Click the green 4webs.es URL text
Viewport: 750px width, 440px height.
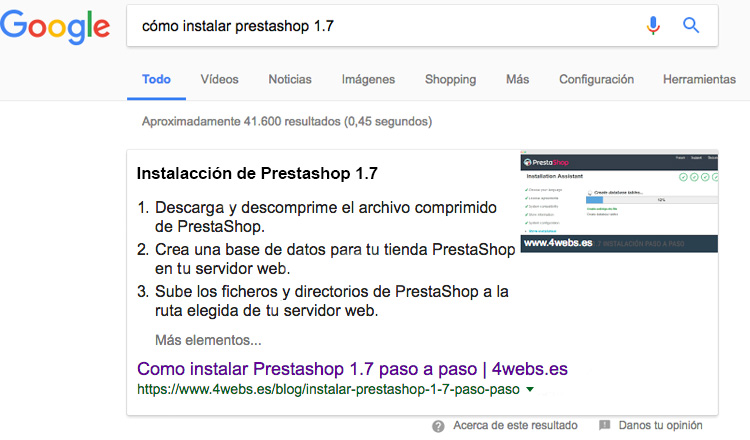click(x=328, y=390)
